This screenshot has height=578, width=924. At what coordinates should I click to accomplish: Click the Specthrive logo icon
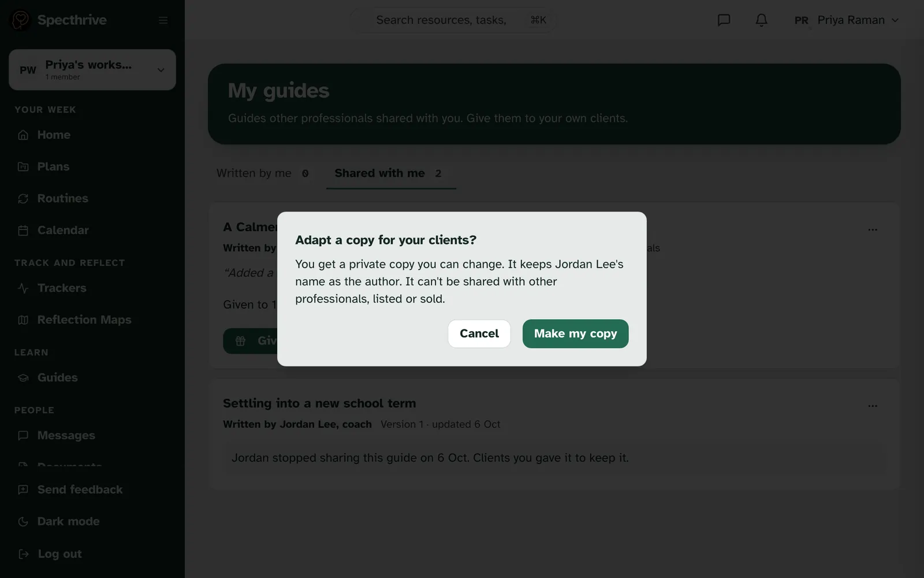21,20
